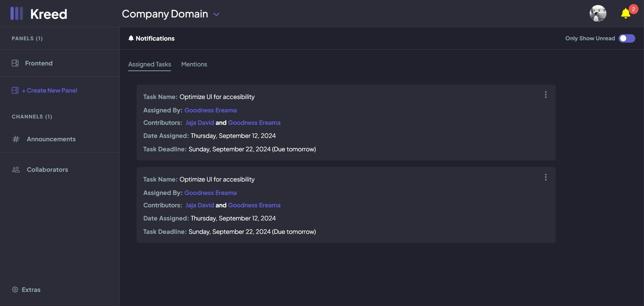Open Jaja David contributor in first task
The image size is (644, 306).
click(200, 122)
